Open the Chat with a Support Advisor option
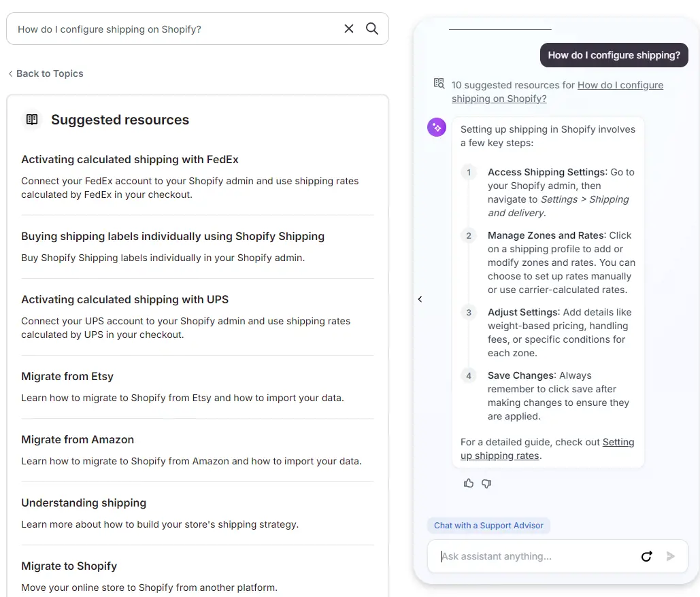Screen dimensions: 700x597 point(488,525)
